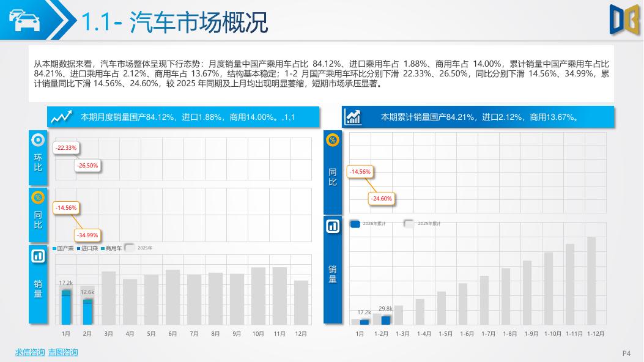The image size is (644, 362).
Task: Click the 12月 axis label in the monthly chart
Action: 301,334
